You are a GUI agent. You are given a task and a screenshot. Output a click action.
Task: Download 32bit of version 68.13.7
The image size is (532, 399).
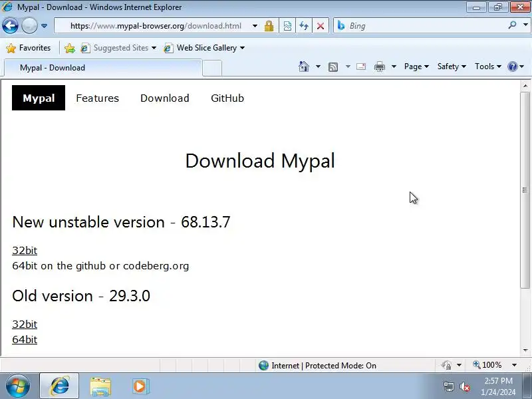25,251
